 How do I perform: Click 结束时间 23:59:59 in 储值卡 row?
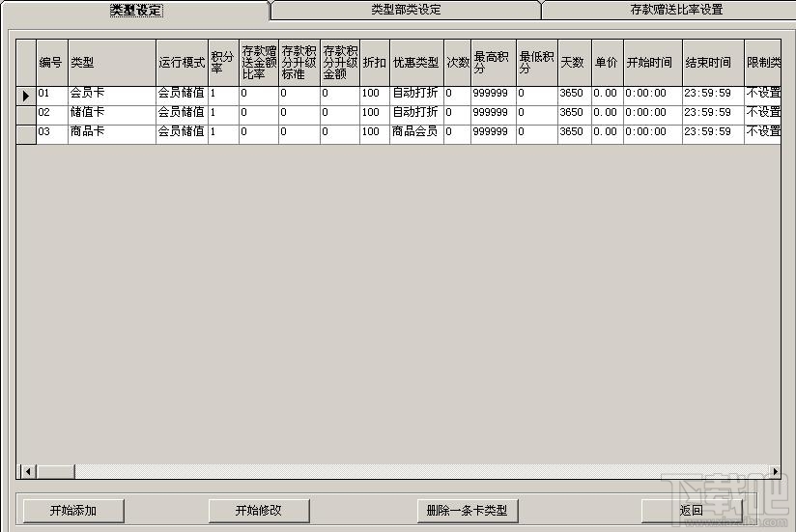point(713,113)
